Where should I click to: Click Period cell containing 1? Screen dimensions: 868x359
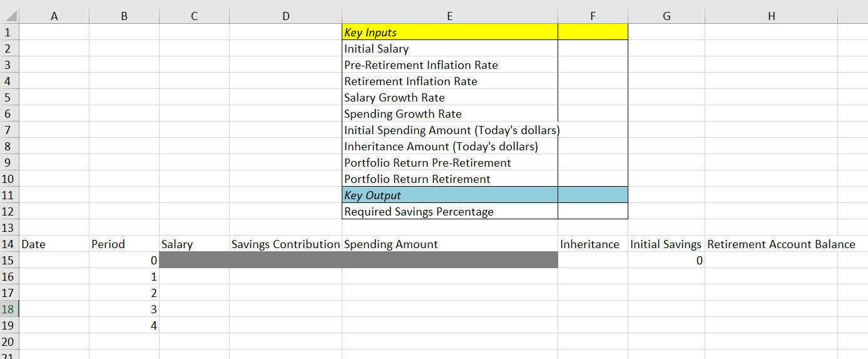pos(125,277)
